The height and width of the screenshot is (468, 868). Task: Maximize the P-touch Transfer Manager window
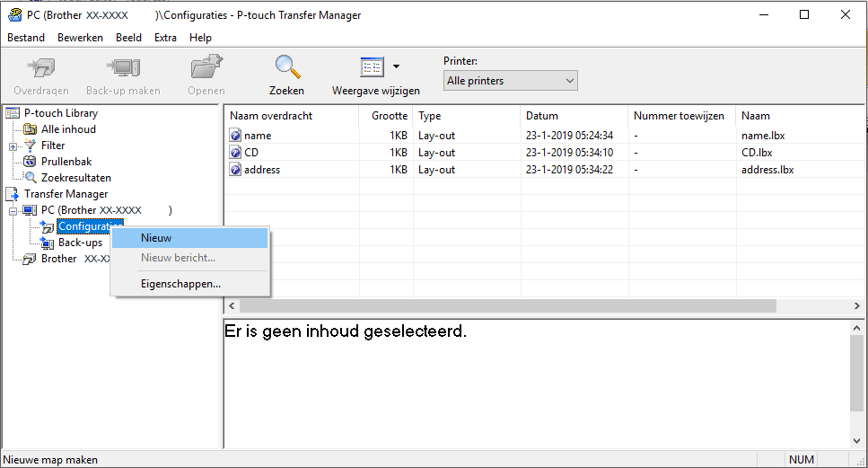(x=804, y=15)
